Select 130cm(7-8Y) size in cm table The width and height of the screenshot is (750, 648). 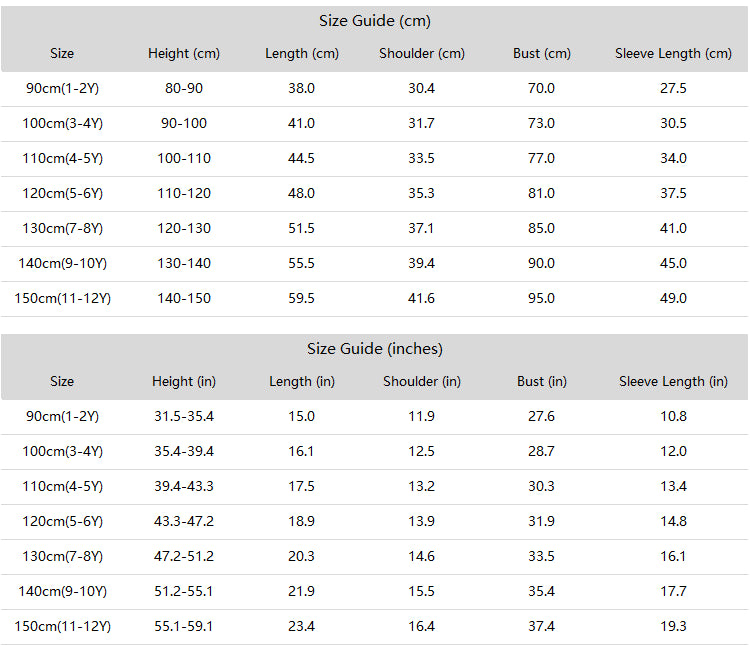(62, 229)
